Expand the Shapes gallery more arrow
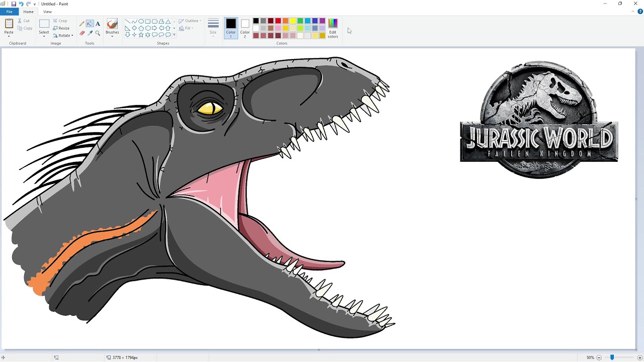 pyautogui.click(x=174, y=35)
